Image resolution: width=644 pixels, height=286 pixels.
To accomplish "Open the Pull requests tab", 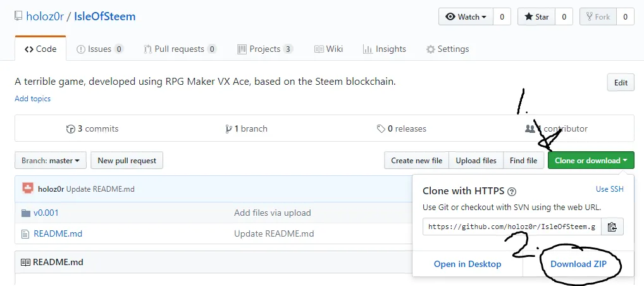I will pyautogui.click(x=180, y=49).
